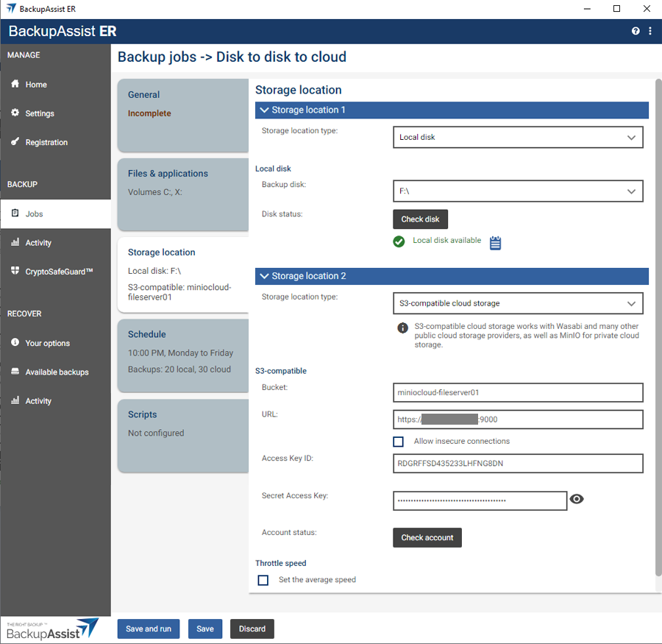Click Save and run
This screenshot has height=644, width=662.
[149, 629]
